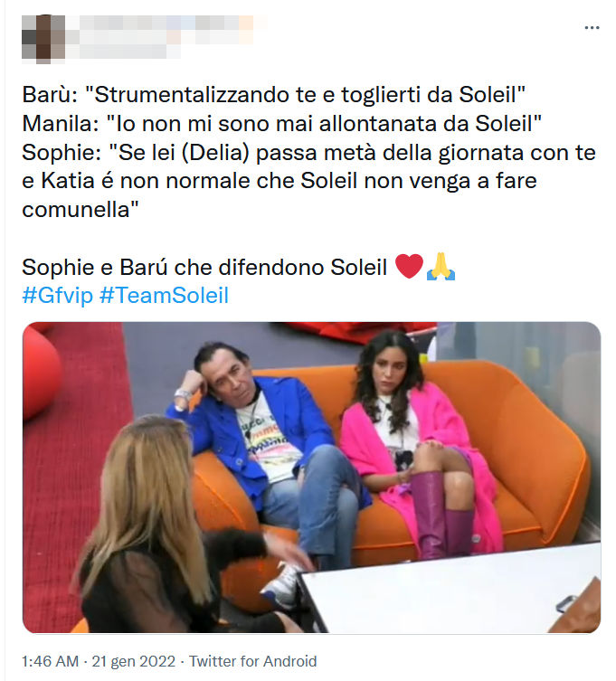The image size is (616, 681).
Task: Open the tweet's three-dot more options menu
Action: coord(592,28)
